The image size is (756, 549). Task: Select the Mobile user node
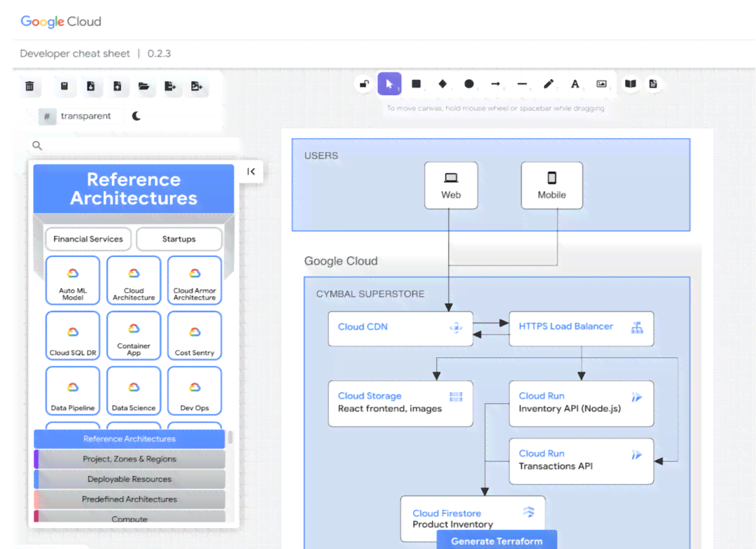[x=552, y=186]
